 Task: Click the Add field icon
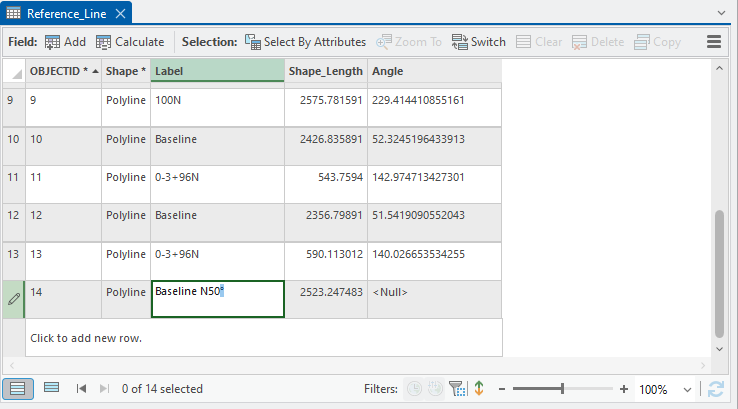(65, 42)
